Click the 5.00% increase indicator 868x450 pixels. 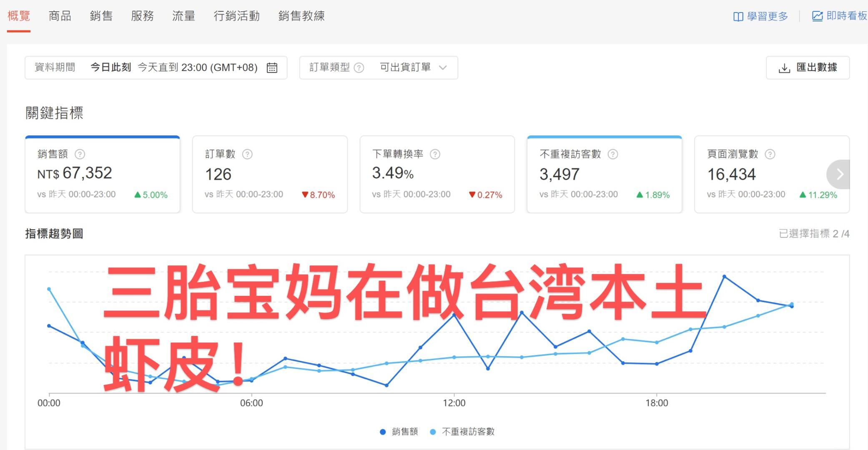(x=151, y=195)
